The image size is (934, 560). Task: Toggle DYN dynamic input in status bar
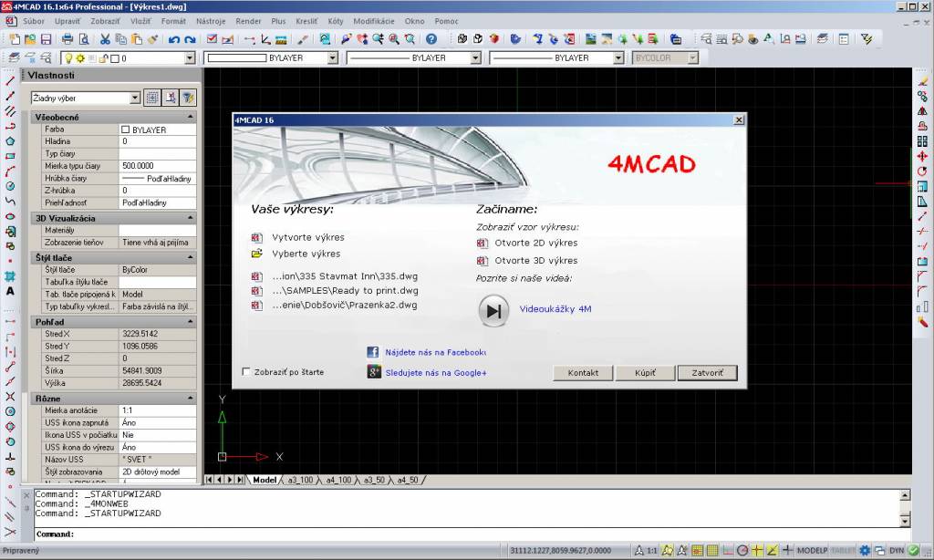coord(897,551)
